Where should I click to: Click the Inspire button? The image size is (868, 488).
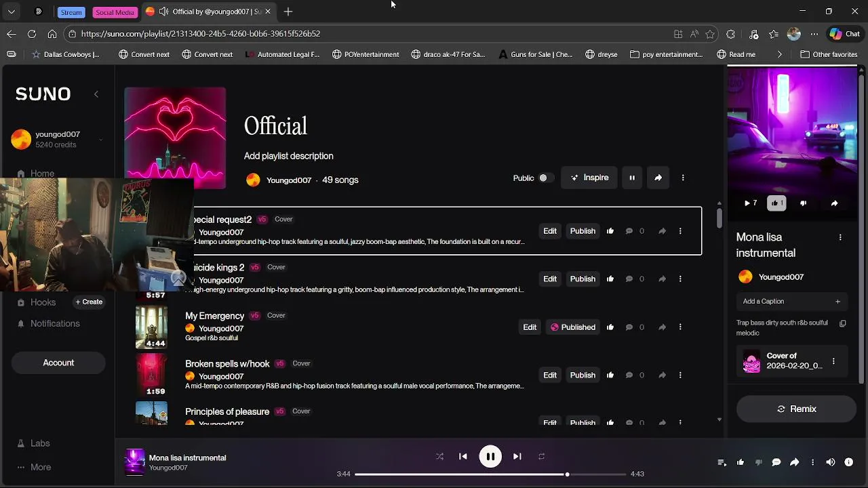click(x=589, y=178)
